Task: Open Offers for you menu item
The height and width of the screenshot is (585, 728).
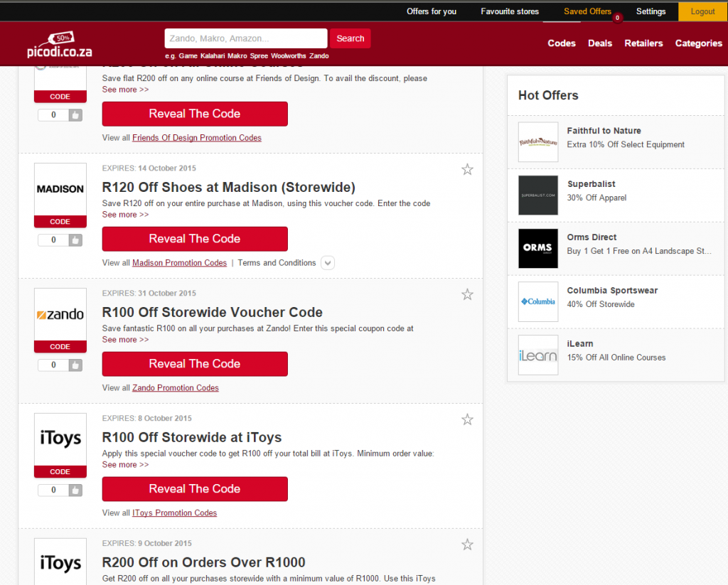Action: click(x=432, y=11)
